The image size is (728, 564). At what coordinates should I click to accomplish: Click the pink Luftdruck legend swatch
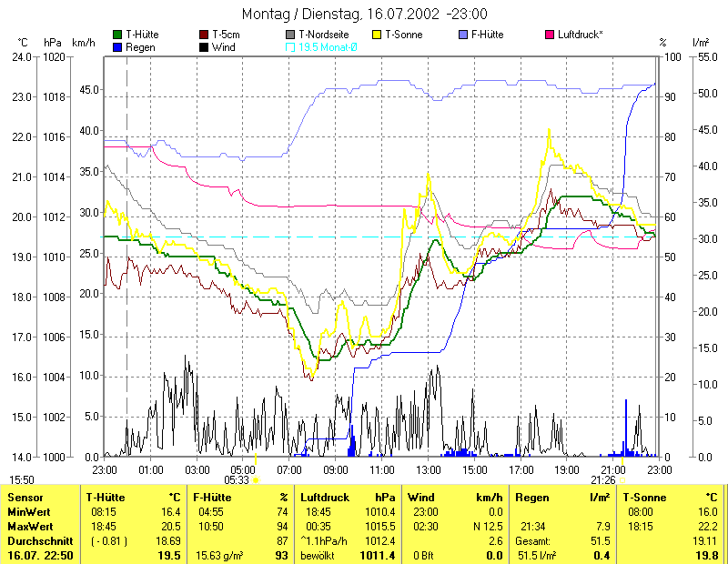[550, 35]
